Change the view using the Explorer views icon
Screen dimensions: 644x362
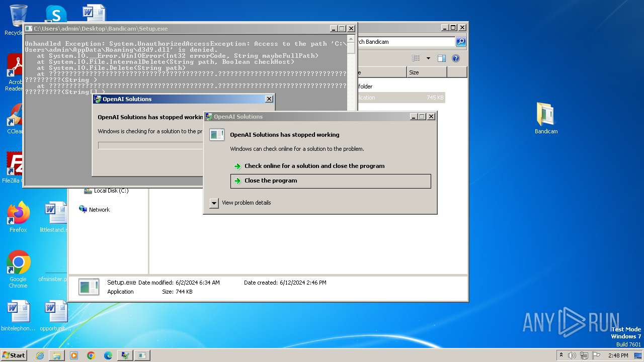pyautogui.click(x=416, y=58)
